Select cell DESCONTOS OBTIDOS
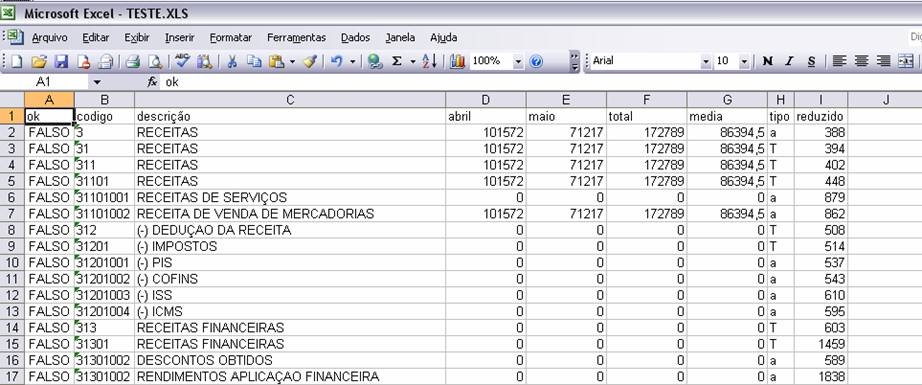The width and height of the screenshot is (922, 385). (290, 360)
